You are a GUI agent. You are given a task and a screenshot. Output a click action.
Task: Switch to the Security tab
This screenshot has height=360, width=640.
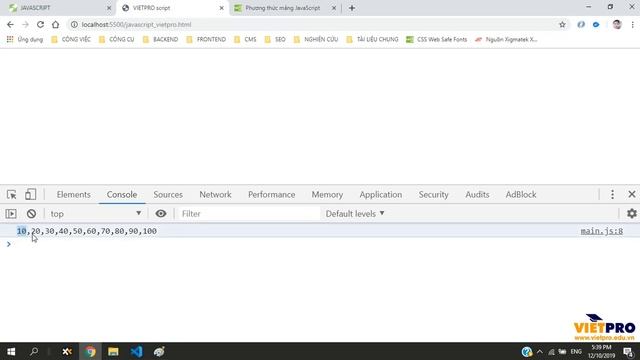pyautogui.click(x=433, y=195)
